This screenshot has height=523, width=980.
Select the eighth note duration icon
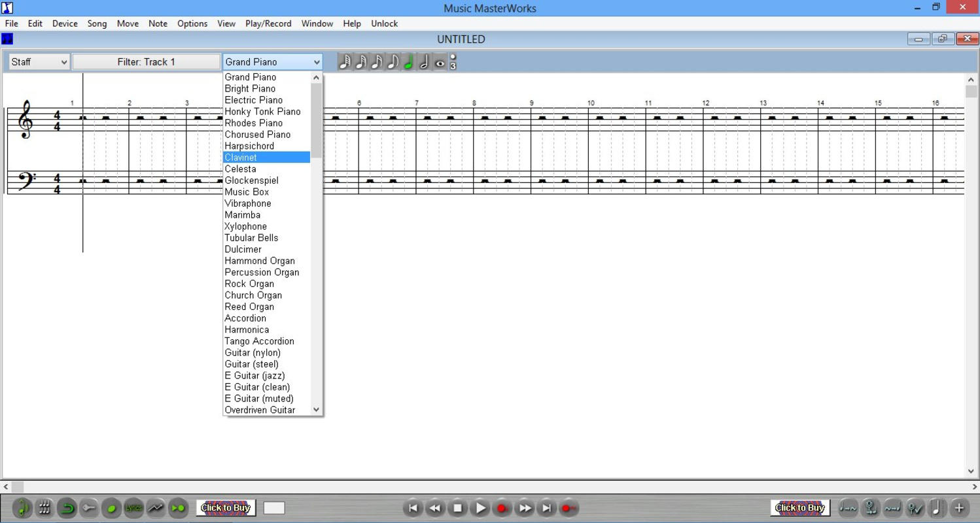point(392,62)
